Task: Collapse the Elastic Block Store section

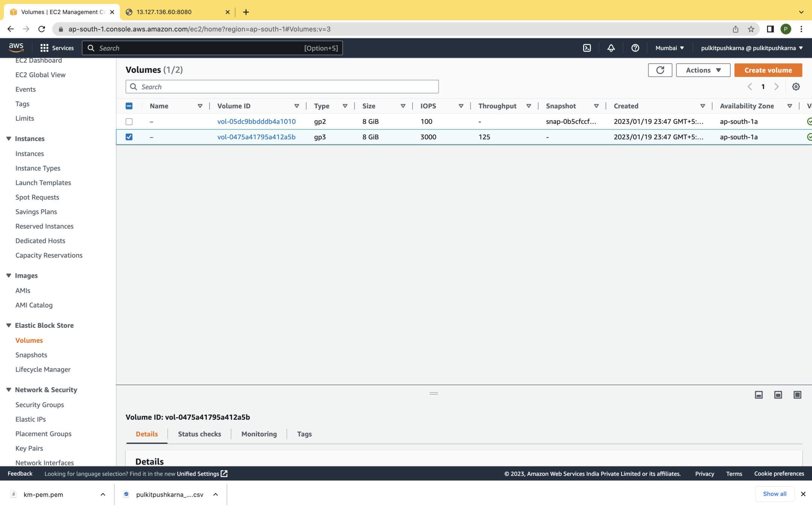Action: (9, 325)
